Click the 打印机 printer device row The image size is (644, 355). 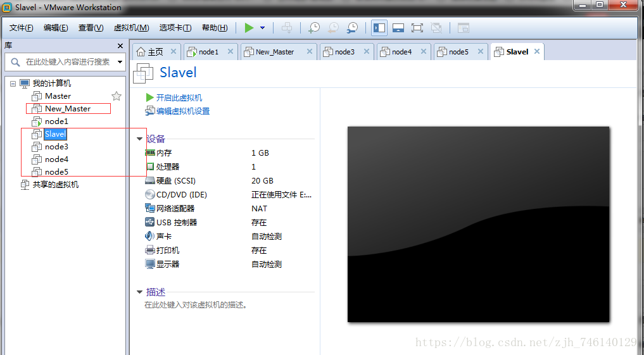229,251
